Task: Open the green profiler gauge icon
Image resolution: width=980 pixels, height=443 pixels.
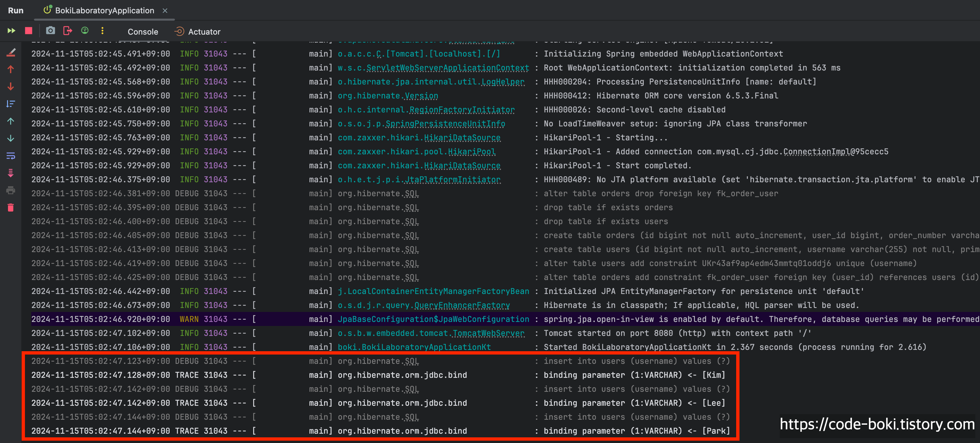Action: click(85, 31)
